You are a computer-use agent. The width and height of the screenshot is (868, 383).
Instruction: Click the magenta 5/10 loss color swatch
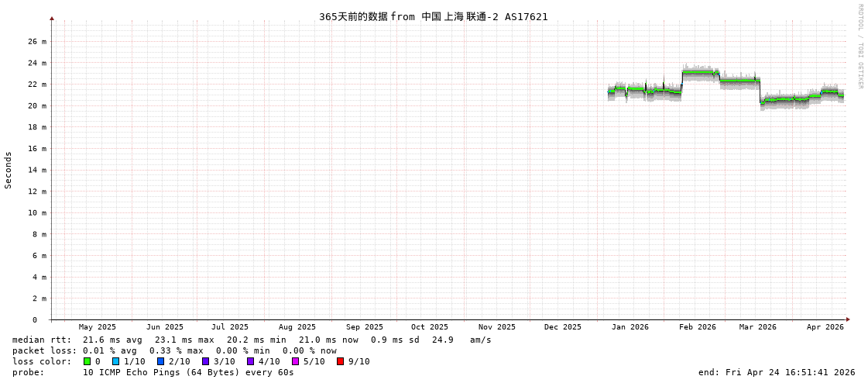tap(295, 361)
